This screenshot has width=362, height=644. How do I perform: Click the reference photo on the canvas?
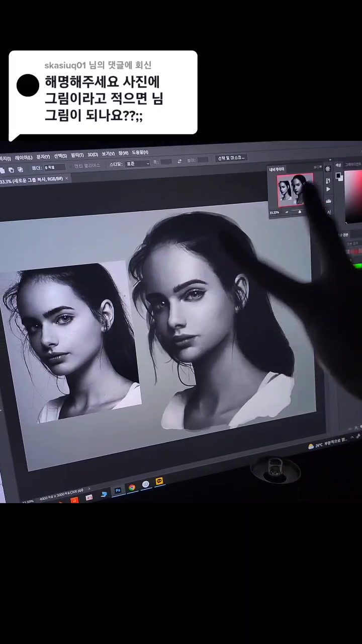click(72, 343)
